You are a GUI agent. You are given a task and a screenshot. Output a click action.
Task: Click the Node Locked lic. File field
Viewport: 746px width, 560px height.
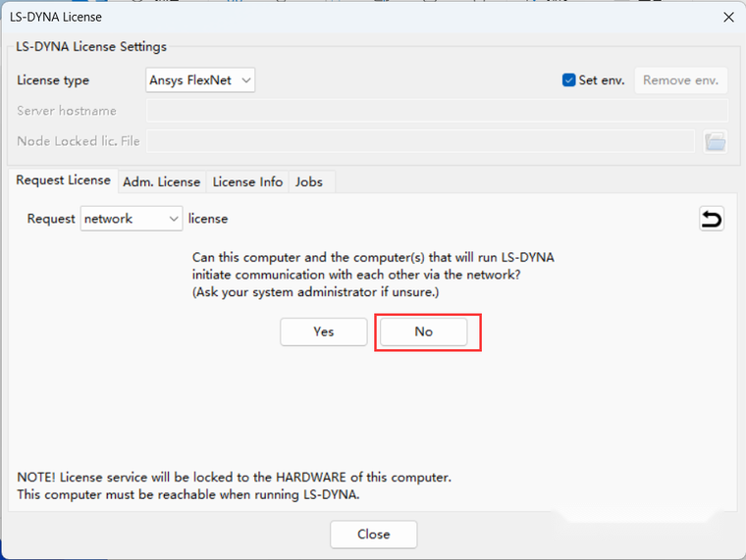pos(420,141)
